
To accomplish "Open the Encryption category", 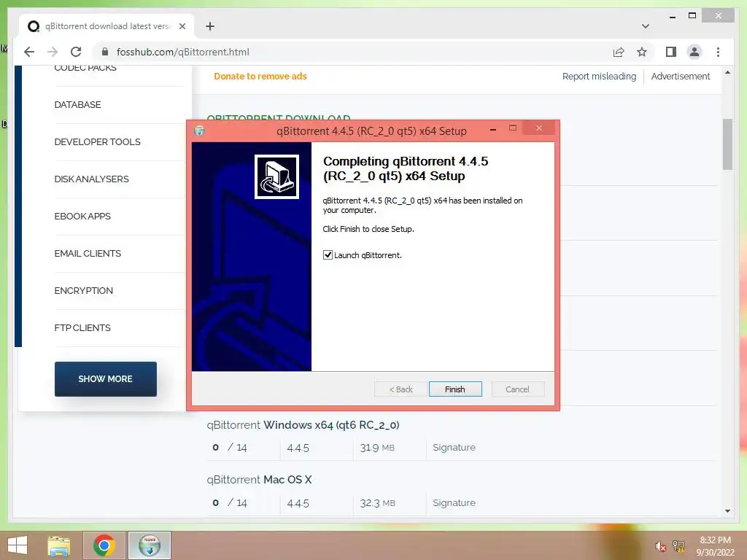I will click(83, 290).
